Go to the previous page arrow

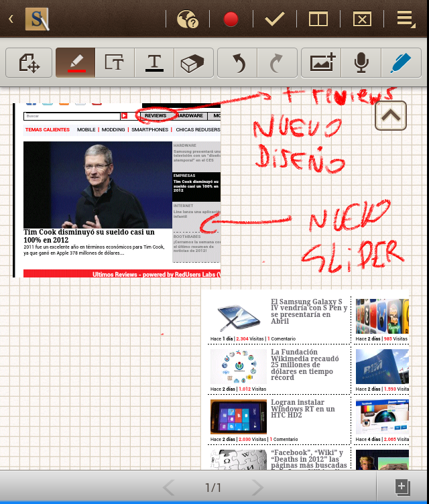pyautogui.click(x=169, y=488)
